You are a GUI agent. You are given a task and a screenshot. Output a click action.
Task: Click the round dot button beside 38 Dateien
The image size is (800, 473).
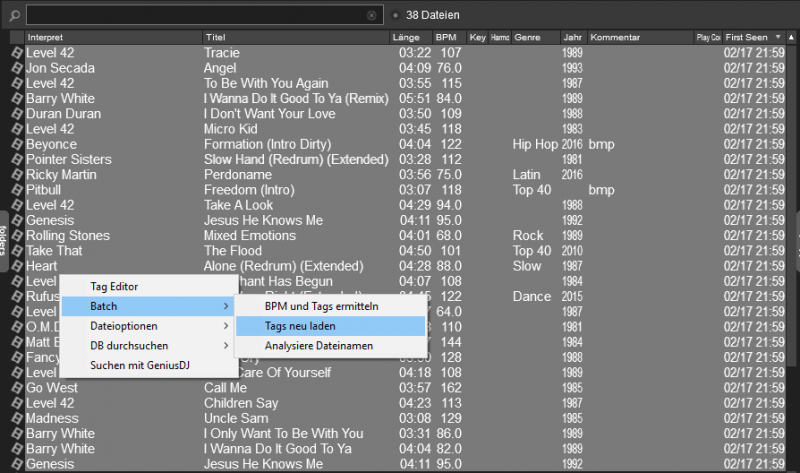396,15
